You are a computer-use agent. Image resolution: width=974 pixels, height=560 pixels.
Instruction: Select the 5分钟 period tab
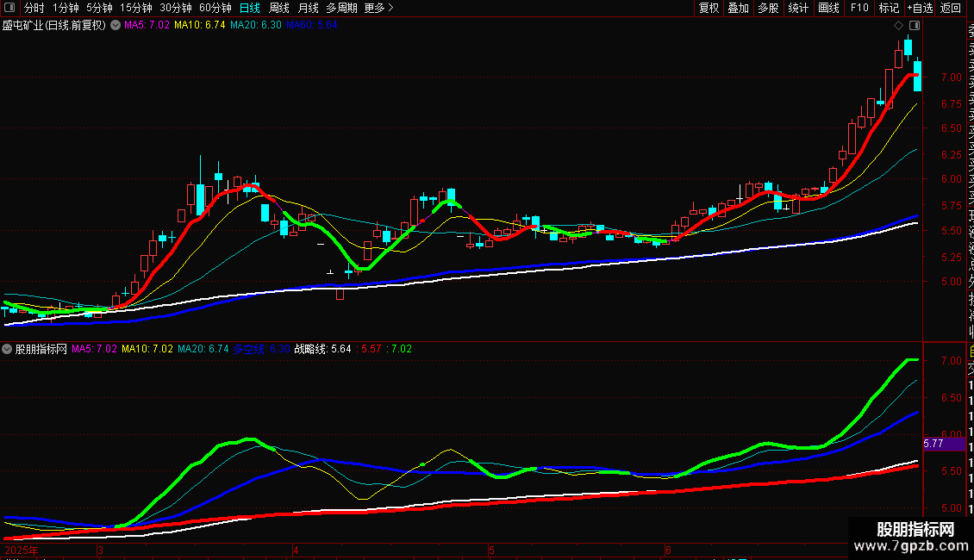click(x=99, y=8)
